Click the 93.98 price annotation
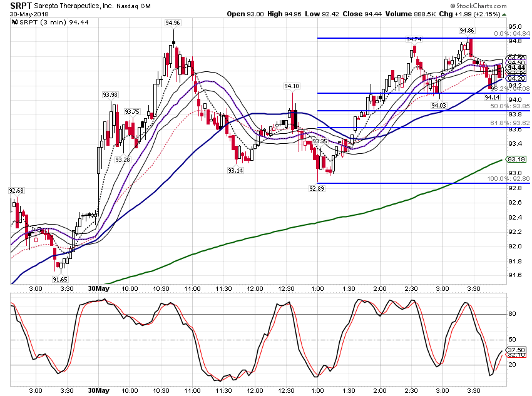 click(110, 95)
